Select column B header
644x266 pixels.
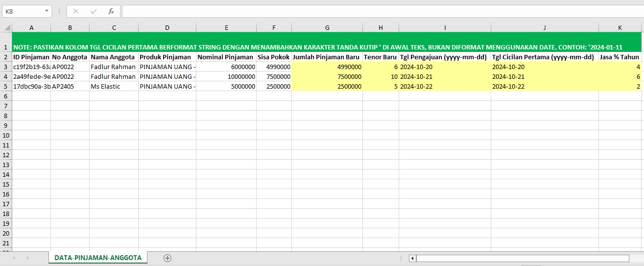coord(70,28)
